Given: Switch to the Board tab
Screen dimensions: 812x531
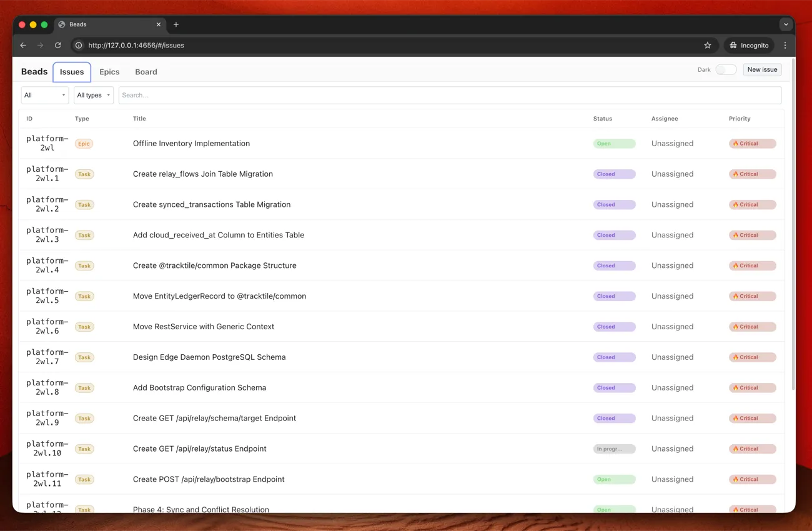Looking at the screenshot, I should (146, 72).
